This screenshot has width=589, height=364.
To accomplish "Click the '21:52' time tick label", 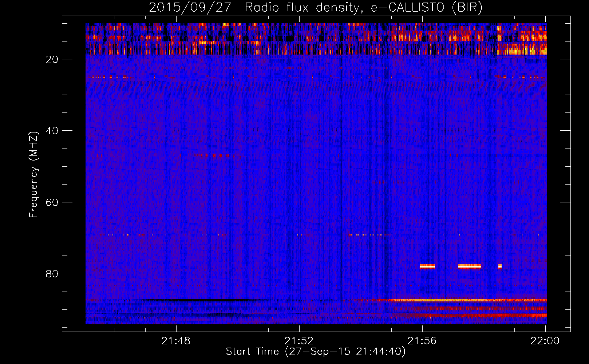I will click(299, 341).
